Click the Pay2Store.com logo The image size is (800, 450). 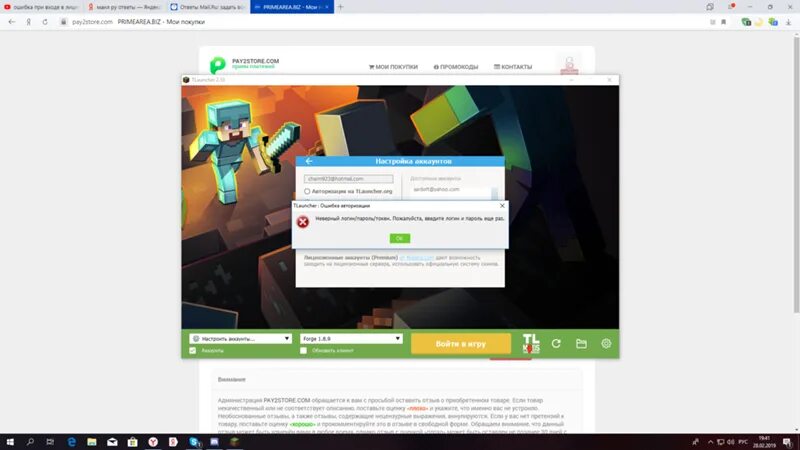click(x=244, y=64)
